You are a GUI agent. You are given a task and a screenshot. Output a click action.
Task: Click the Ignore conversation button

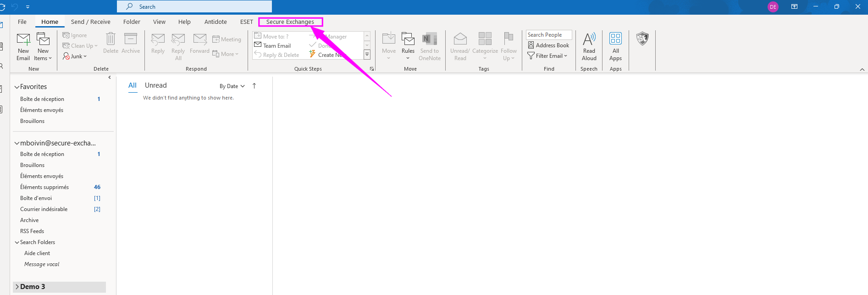[x=75, y=35]
